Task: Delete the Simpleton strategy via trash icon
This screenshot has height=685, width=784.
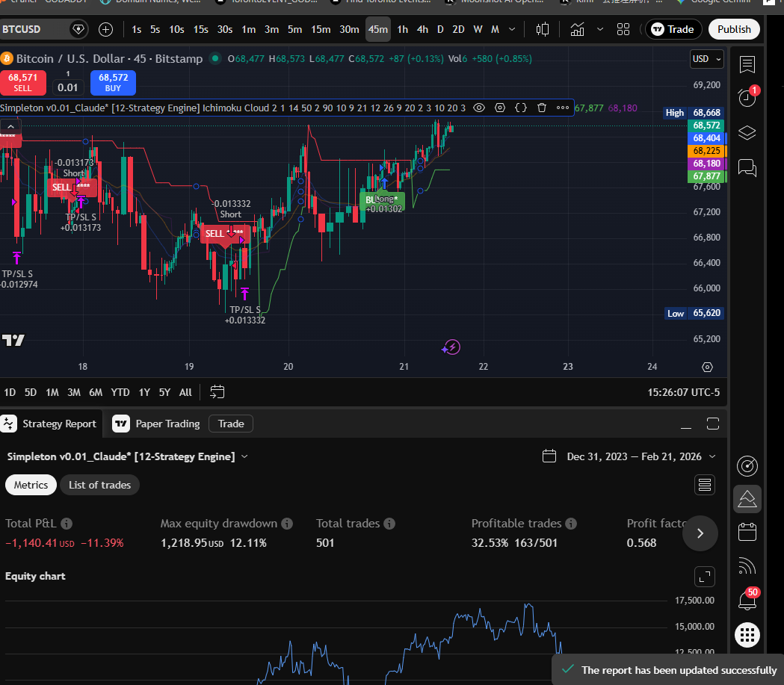Action: 541,108
